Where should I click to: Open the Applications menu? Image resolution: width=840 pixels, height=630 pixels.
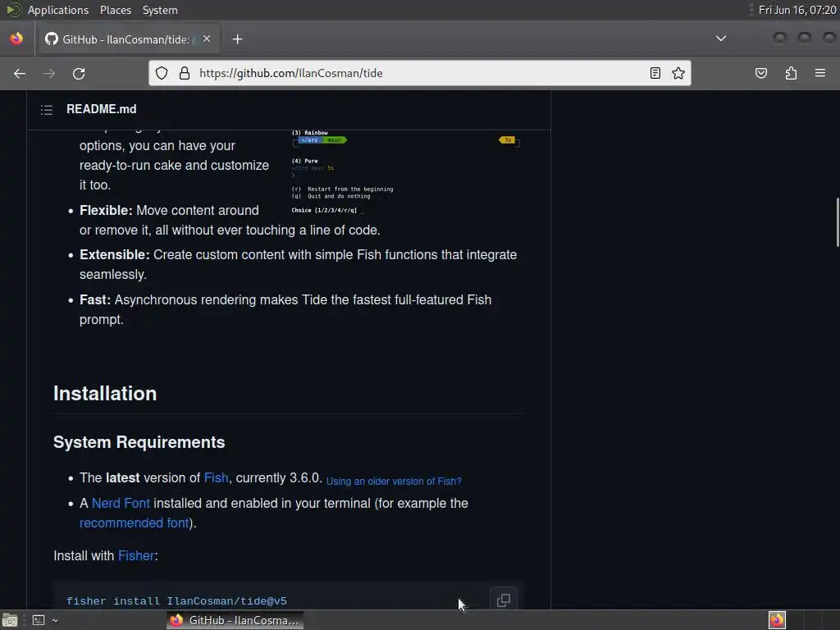[x=58, y=10]
